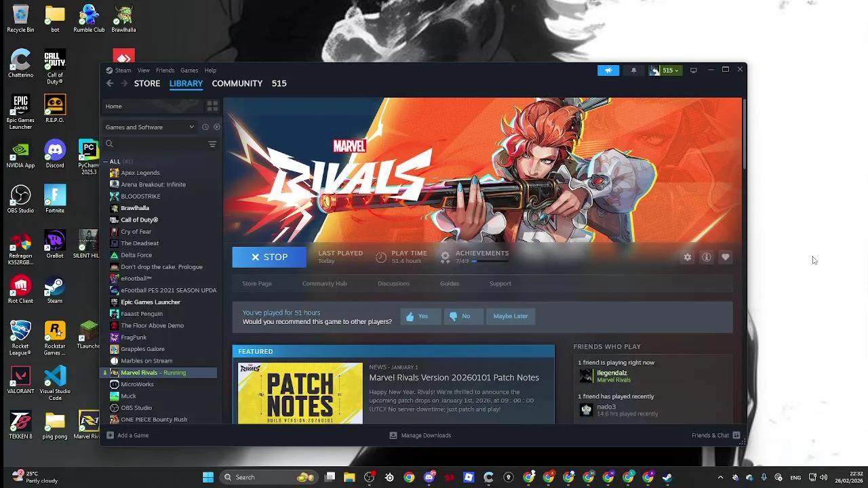This screenshot has width=868, height=488.
Task: Open the View menu
Action: (144, 70)
